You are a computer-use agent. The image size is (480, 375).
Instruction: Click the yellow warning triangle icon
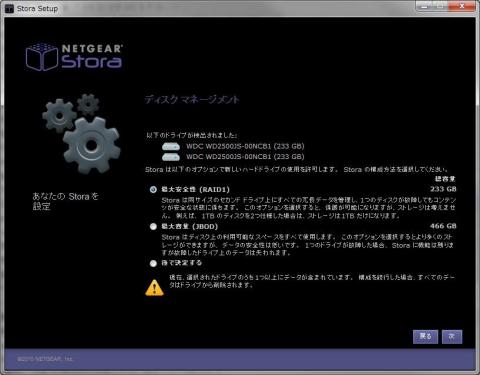[154, 288]
